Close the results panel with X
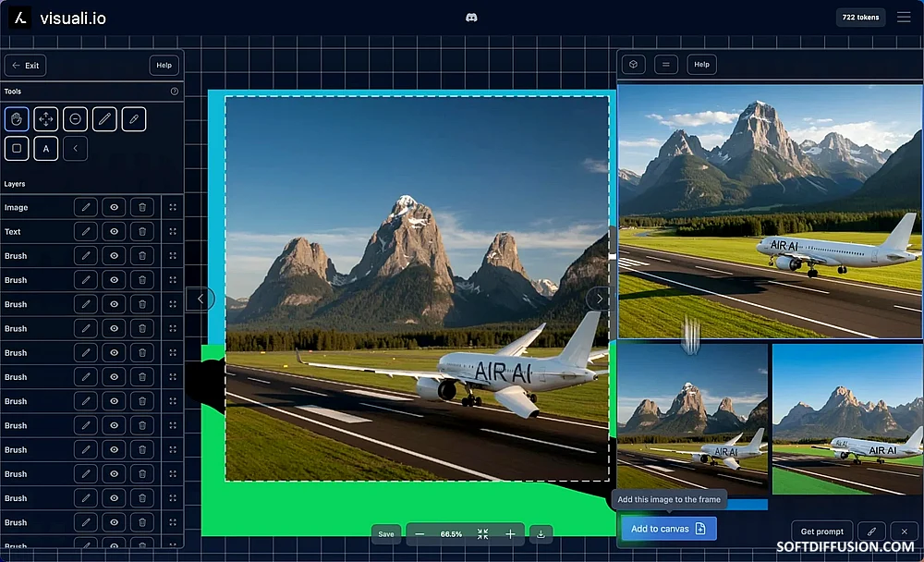 905,531
